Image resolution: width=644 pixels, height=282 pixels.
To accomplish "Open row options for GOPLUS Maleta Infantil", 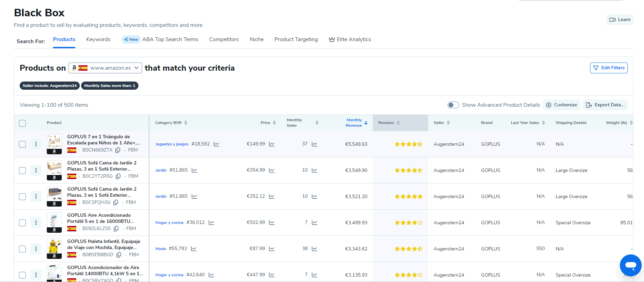I will (36, 249).
